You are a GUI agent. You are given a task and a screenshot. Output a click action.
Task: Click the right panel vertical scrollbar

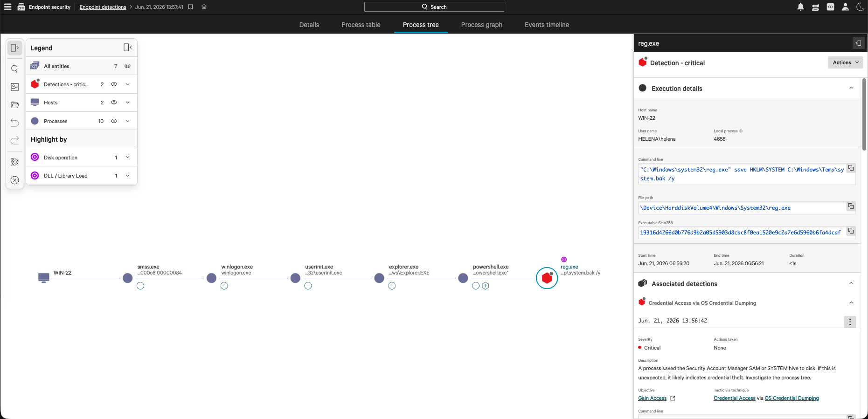pos(864,114)
